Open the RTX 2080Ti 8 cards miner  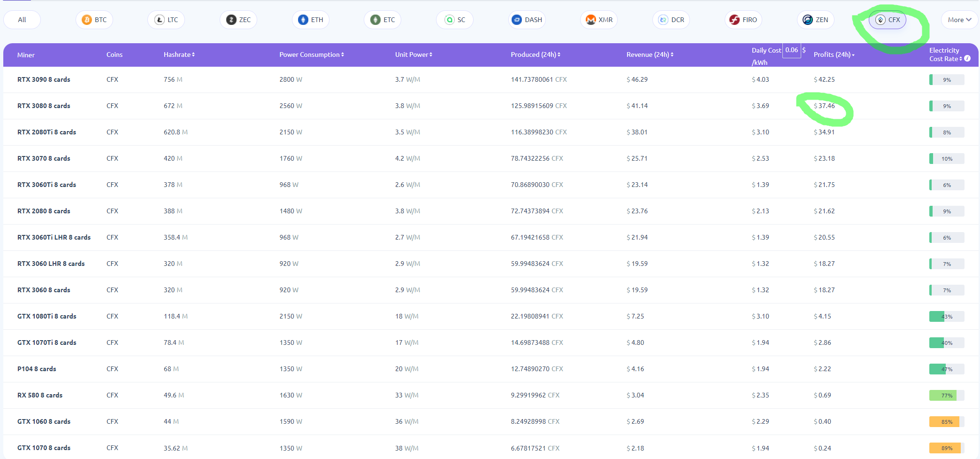pos(46,132)
